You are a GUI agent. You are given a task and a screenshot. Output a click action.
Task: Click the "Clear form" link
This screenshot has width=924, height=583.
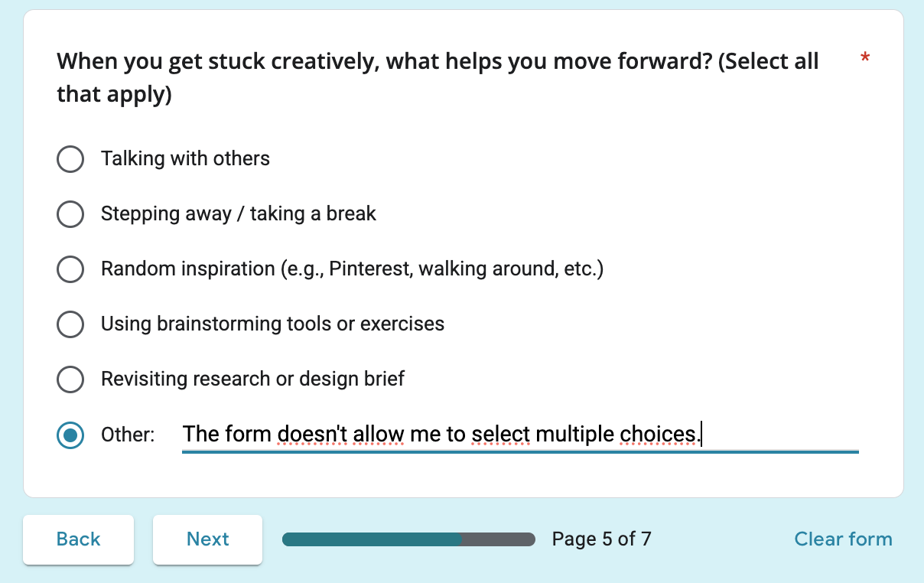coord(843,539)
